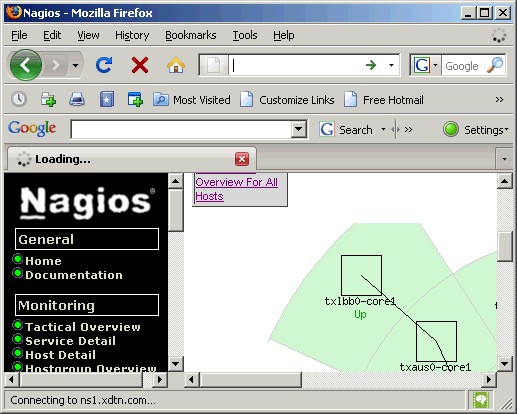Click the green bullet beside Home
The image size is (517, 414).
pos(17,259)
